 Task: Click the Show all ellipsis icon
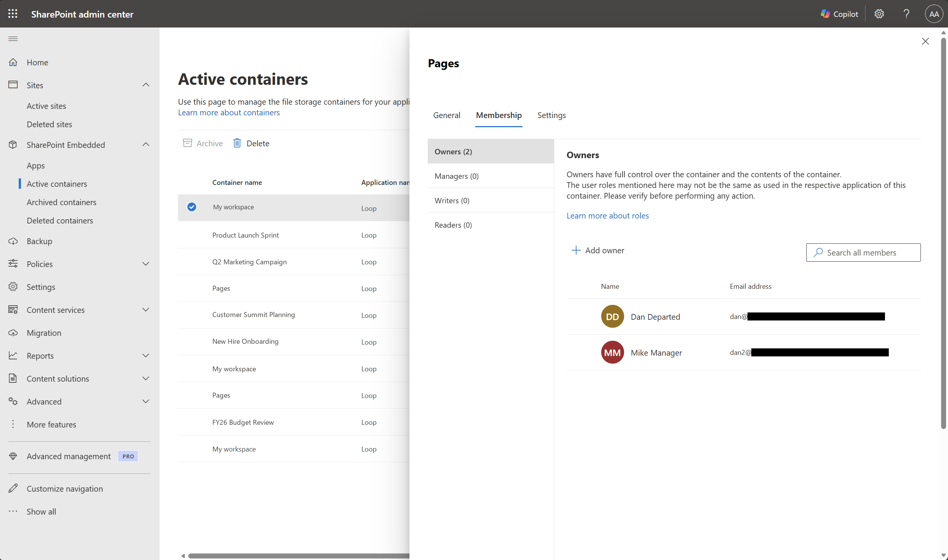[x=13, y=511]
